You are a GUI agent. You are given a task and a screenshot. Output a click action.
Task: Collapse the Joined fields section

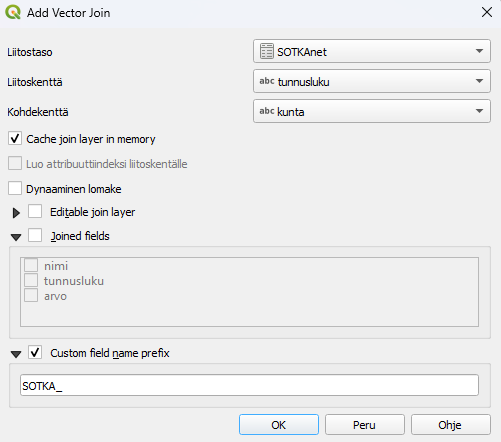pyautogui.click(x=16, y=237)
